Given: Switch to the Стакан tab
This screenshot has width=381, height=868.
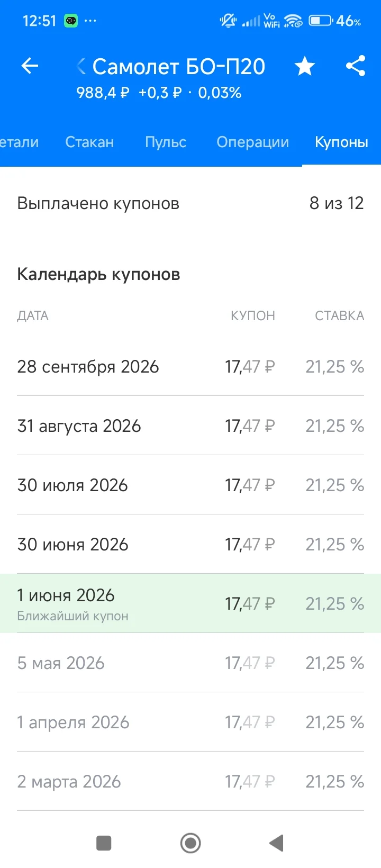Looking at the screenshot, I should click(x=89, y=142).
